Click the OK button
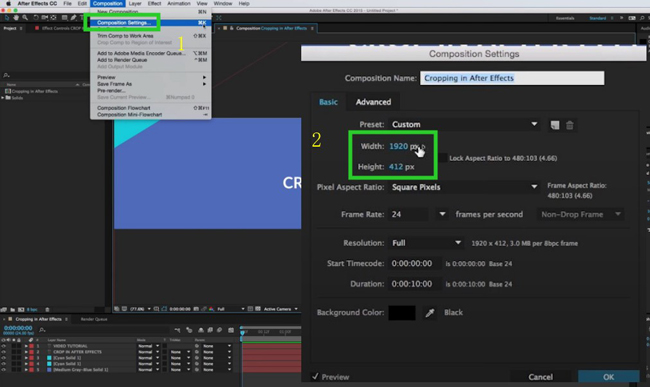 click(609, 377)
